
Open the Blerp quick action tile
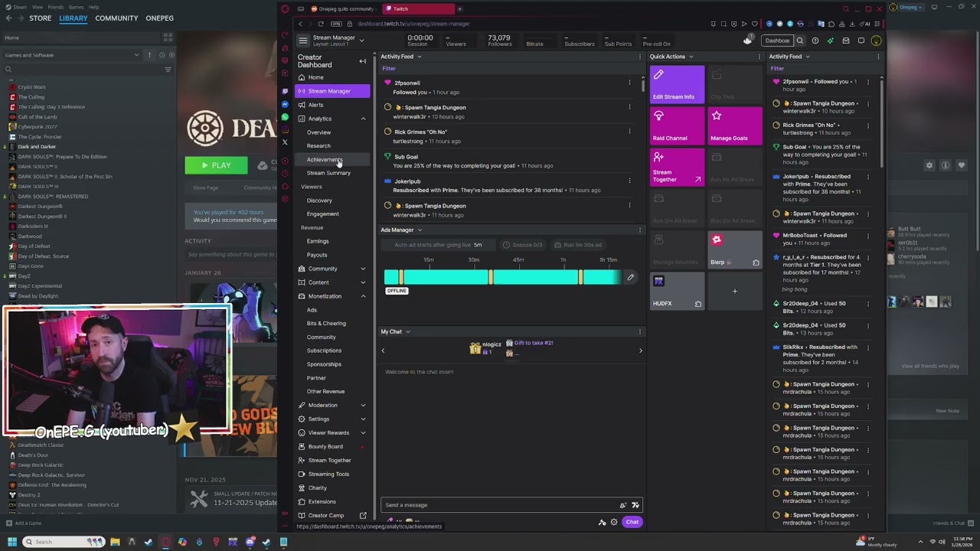tap(735, 249)
